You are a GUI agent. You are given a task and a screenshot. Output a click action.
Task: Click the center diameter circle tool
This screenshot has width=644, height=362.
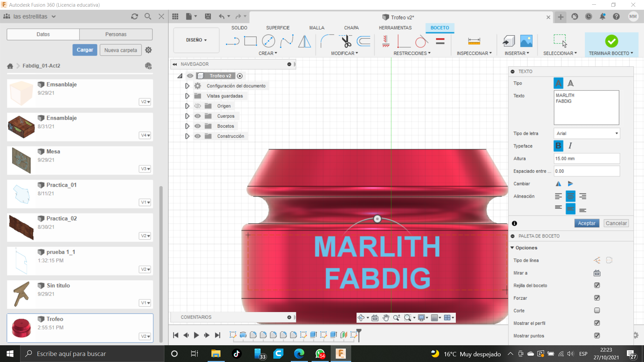pyautogui.click(x=268, y=41)
